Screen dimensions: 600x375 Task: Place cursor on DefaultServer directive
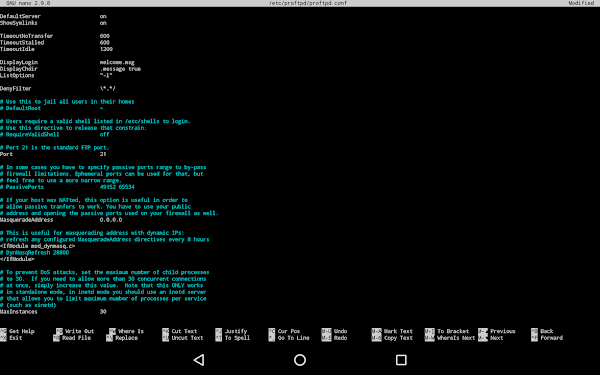point(20,16)
